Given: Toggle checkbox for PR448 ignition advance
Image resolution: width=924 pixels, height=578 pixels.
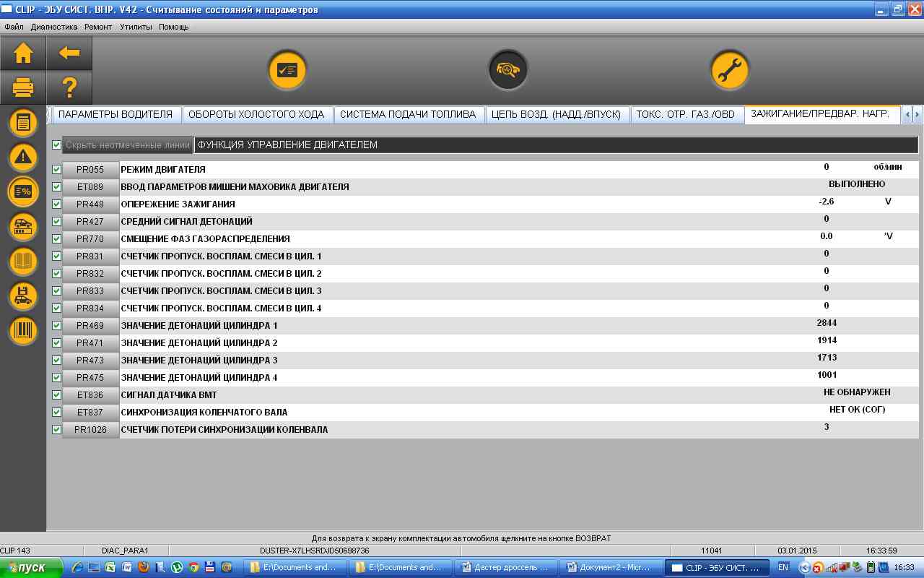Looking at the screenshot, I should click(x=57, y=204).
